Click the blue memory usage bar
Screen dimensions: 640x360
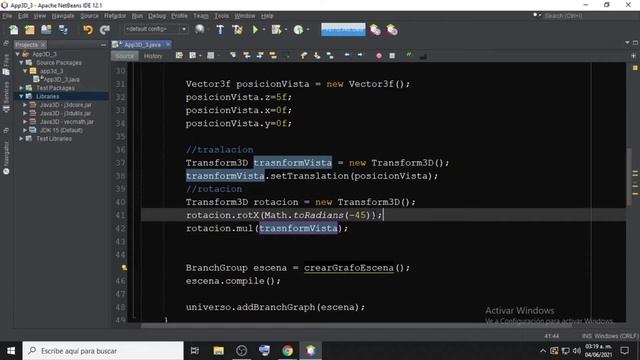(343, 29)
